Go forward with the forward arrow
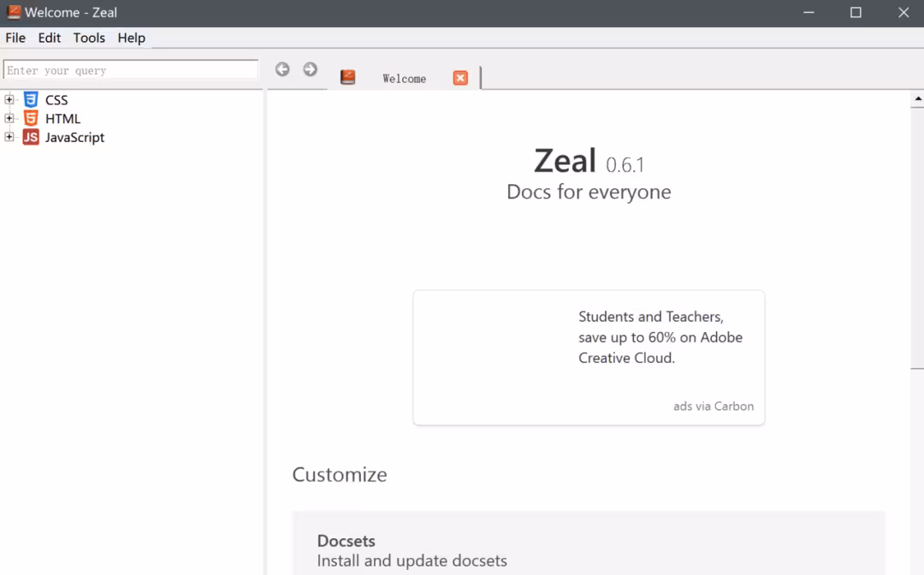Viewport: 924px width, 575px height. point(310,69)
